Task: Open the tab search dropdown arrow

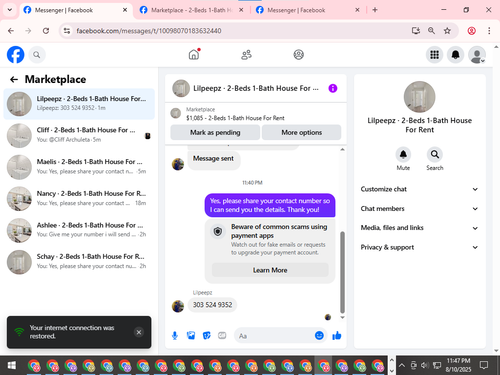Action: point(10,10)
